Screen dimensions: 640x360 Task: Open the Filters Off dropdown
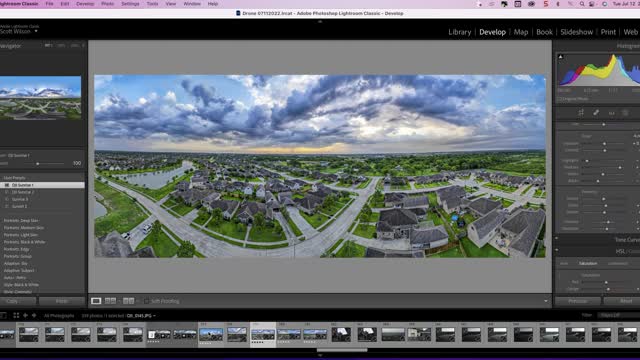(x=619, y=315)
